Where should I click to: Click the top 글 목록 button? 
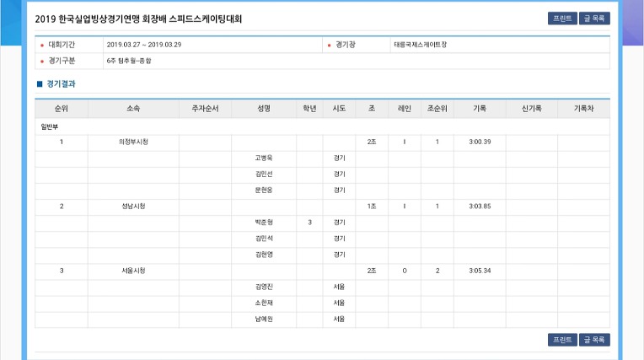tap(594, 19)
